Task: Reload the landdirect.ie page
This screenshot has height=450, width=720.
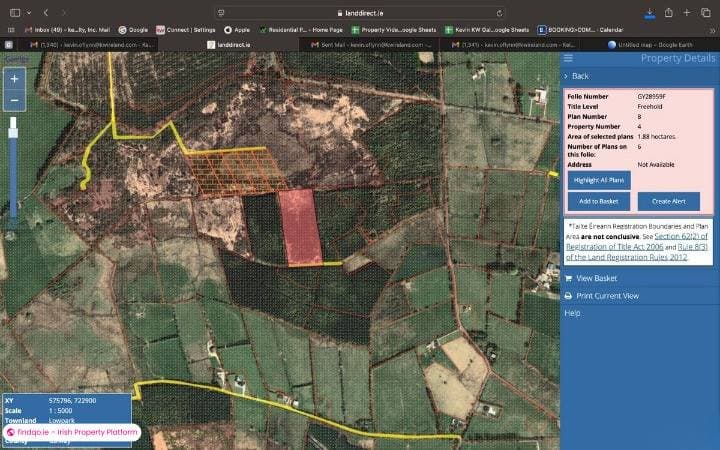Action: pos(499,13)
